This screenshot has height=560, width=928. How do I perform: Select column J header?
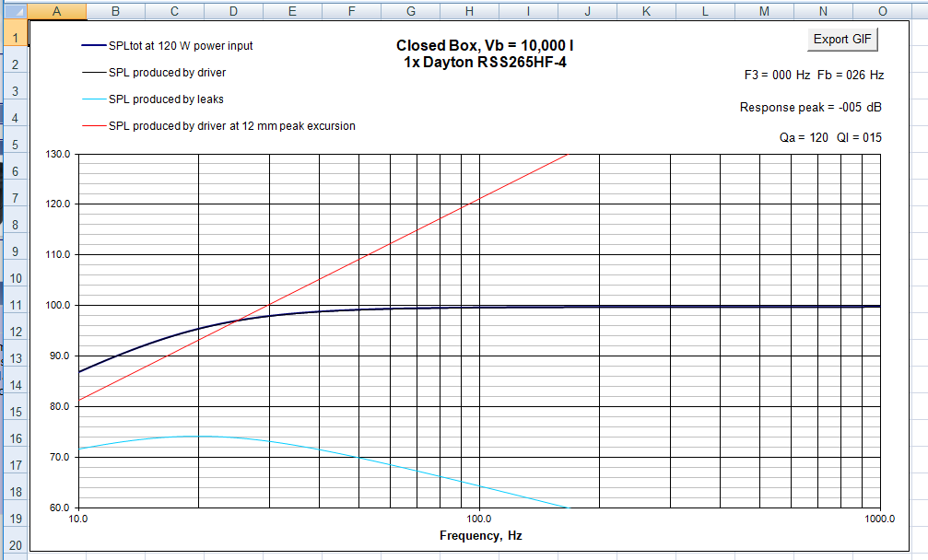click(588, 11)
